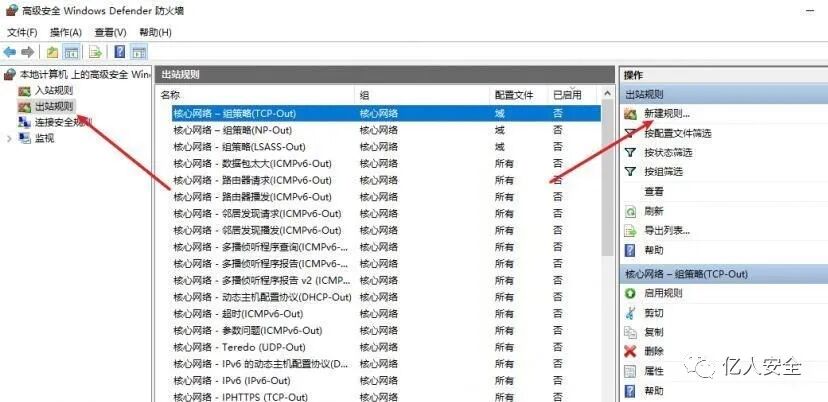Toggle the console tree pane toolbar icon

pyautogui.click(x=71, y=52)
